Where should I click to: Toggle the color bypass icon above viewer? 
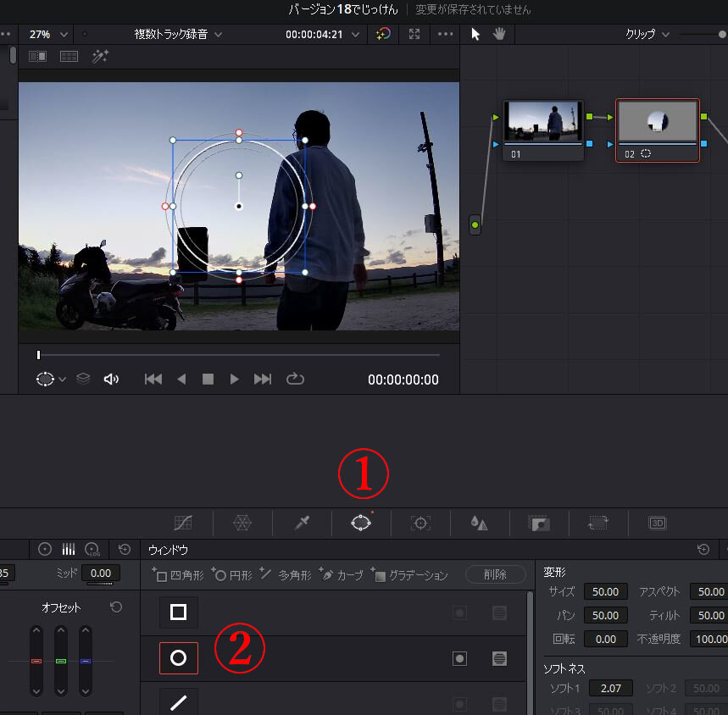point(383,34)
